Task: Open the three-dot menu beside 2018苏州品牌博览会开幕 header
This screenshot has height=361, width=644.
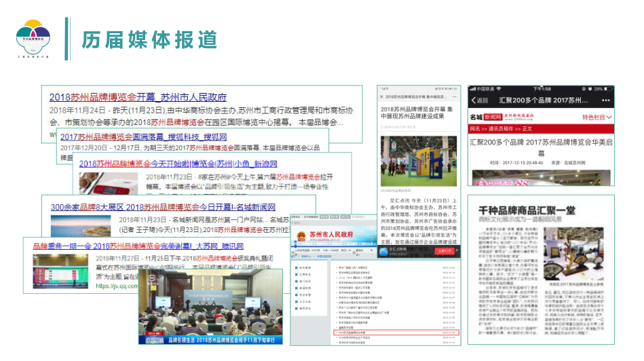Action: (454, 97)
